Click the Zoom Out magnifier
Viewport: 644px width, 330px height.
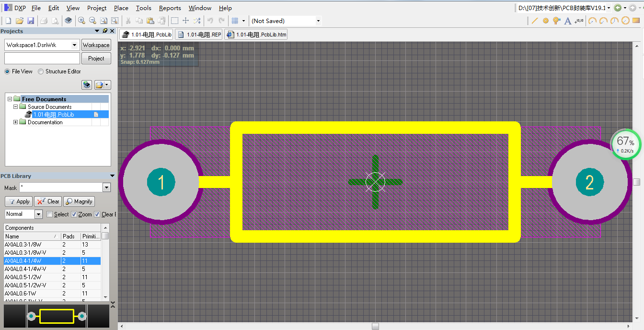point(92,21)
